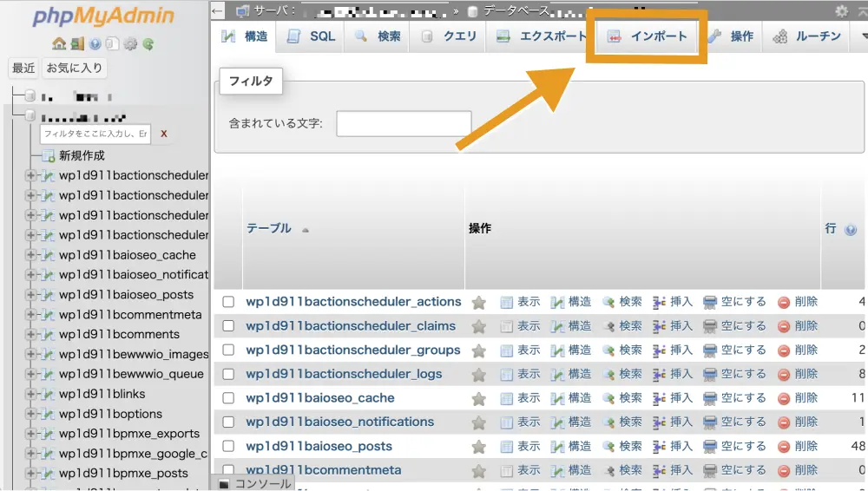The height and width of the screenshot is (491, 868).
Task: Click the navigation panel settings gear icon
Action: (x=130, y=43)
